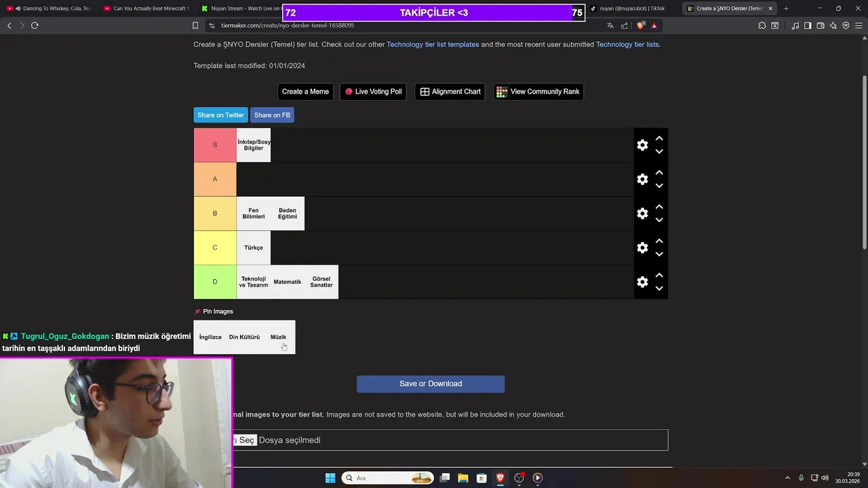Click the light-orange B tier label
This screenshot has height=488, width=868.
tap(215, 213)
